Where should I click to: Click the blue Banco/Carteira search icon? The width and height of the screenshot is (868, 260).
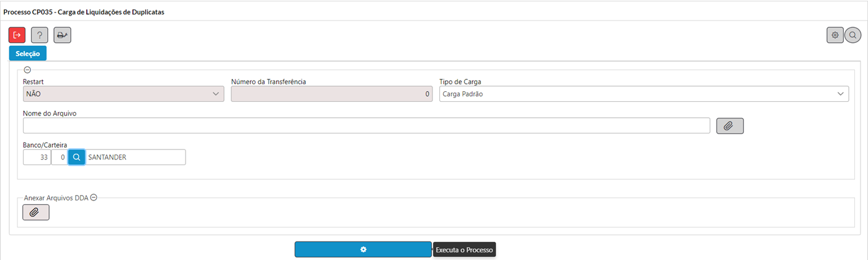(x=76, y=158)
